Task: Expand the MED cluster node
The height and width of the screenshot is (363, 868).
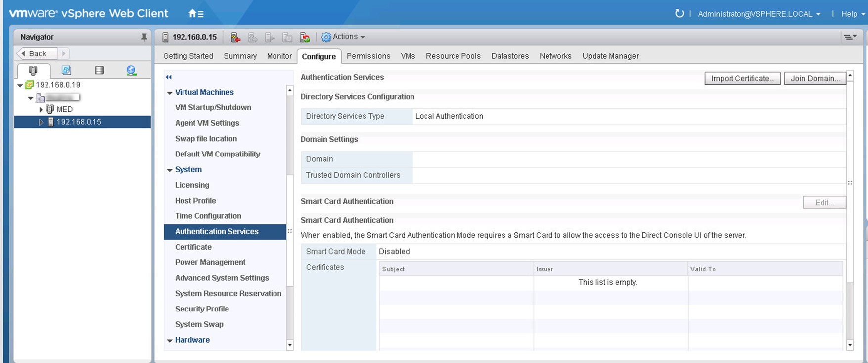Action: coord(41,110)
